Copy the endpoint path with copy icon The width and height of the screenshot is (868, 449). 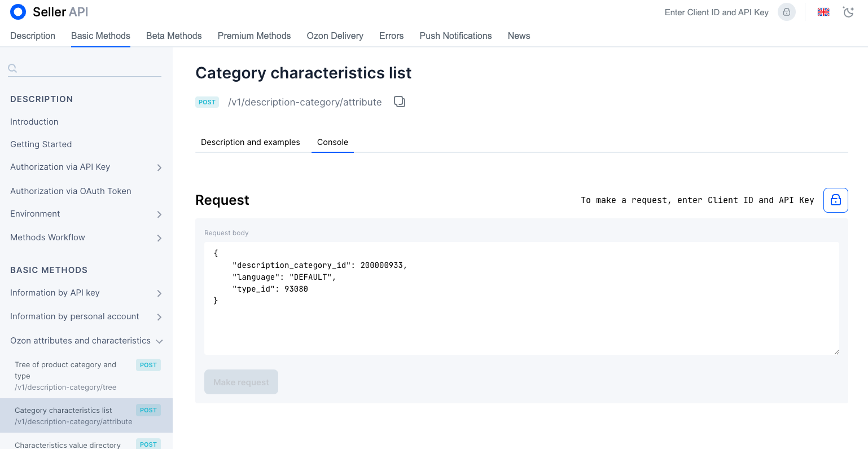[x=400, y=102]
